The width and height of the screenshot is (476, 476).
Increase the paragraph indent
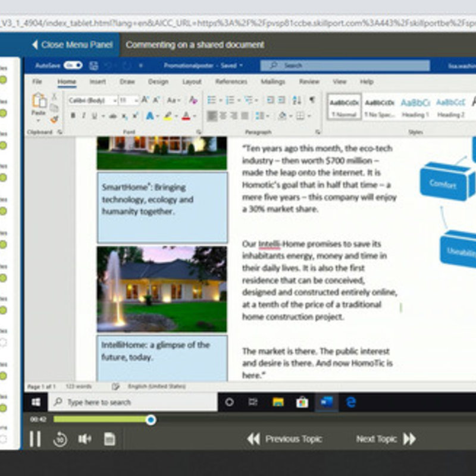281,100
